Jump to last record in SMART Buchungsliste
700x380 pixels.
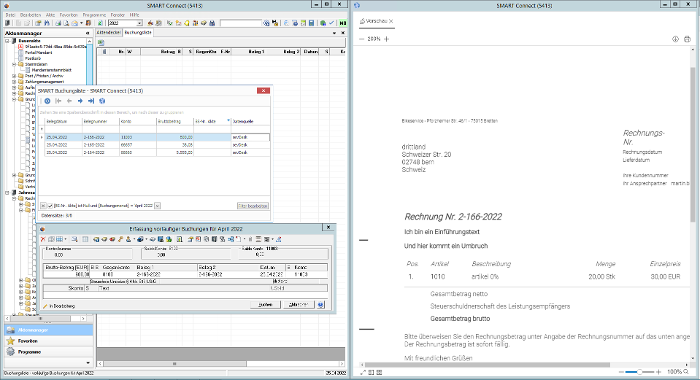tap(91, 101)
